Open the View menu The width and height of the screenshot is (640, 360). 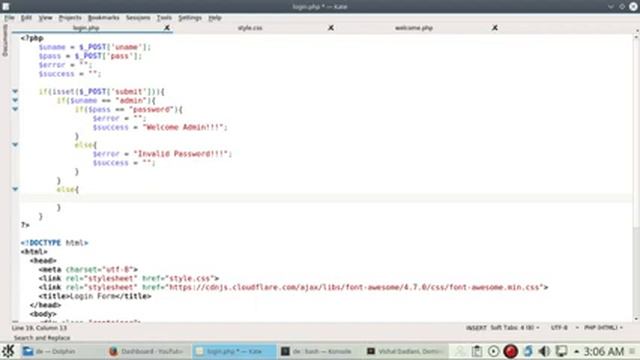point(45,18)
